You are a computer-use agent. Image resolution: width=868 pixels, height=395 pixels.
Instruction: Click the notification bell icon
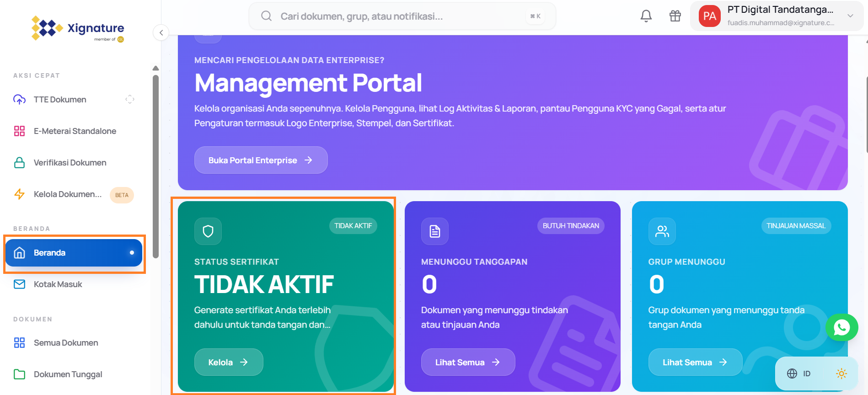[646, 16]
